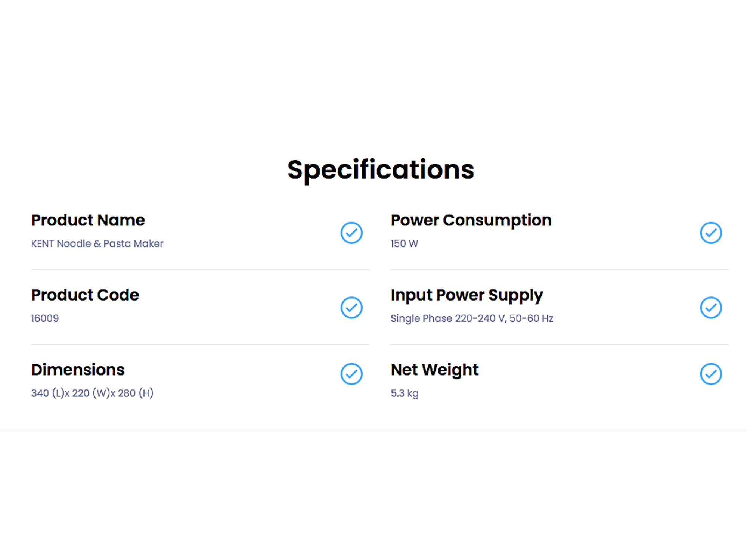Click the Product Name heading
747x560 pixels.
coord(88,220)
